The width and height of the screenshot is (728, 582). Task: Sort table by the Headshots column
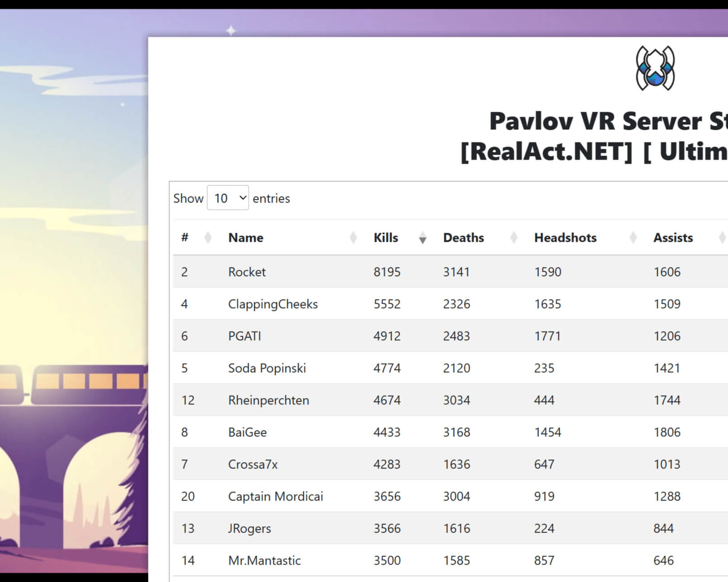point(586,237)
